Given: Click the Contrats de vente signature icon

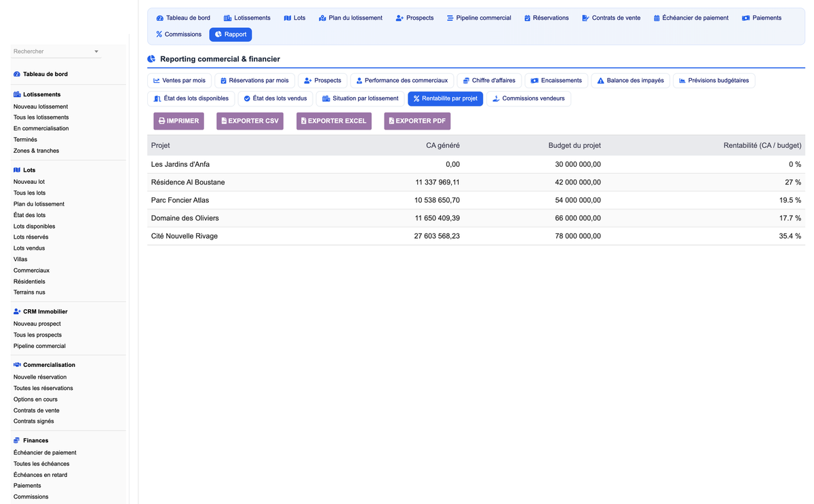Looking at the screenshot, I should pos(585,18).
